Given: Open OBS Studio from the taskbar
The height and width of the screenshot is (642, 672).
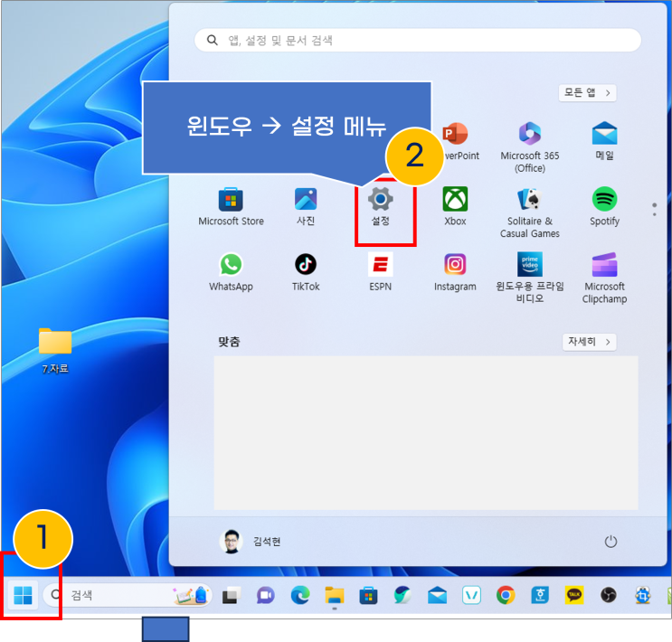Looking at the screenshot, I should pyautogui.click(x=608, y=595).
